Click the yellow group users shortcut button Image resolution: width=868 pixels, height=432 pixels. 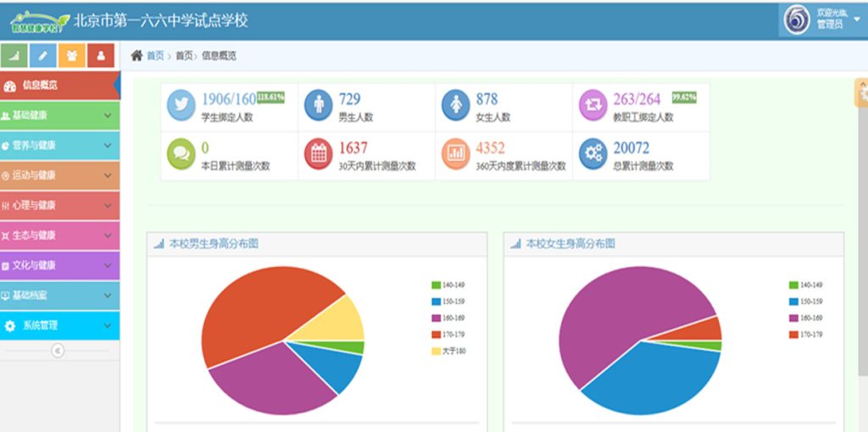(x=72, y=56)
